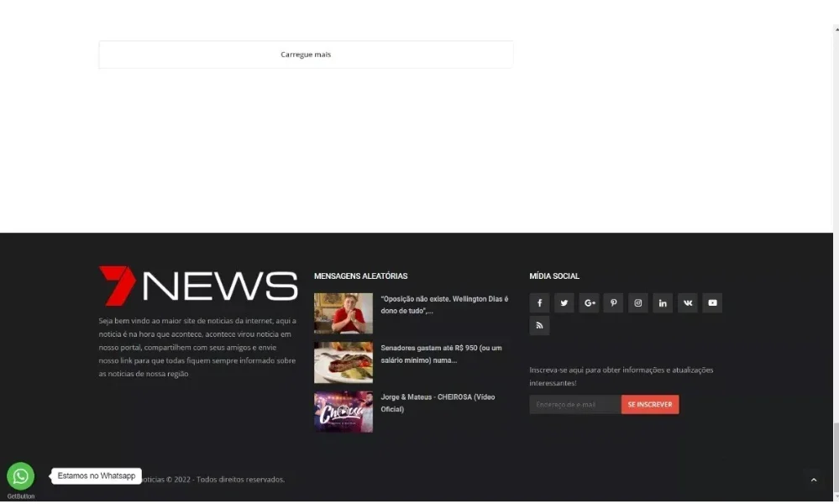Click the 7NEWS footer logo
Screen dimensions: 839x504
pos(198,285)
